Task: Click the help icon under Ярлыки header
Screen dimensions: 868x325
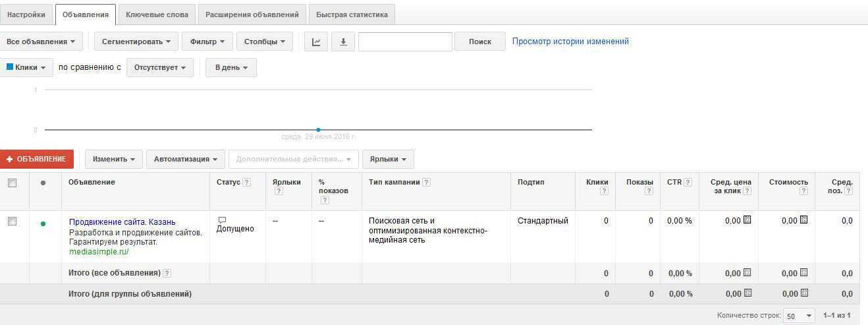Action: pos(278,191)
